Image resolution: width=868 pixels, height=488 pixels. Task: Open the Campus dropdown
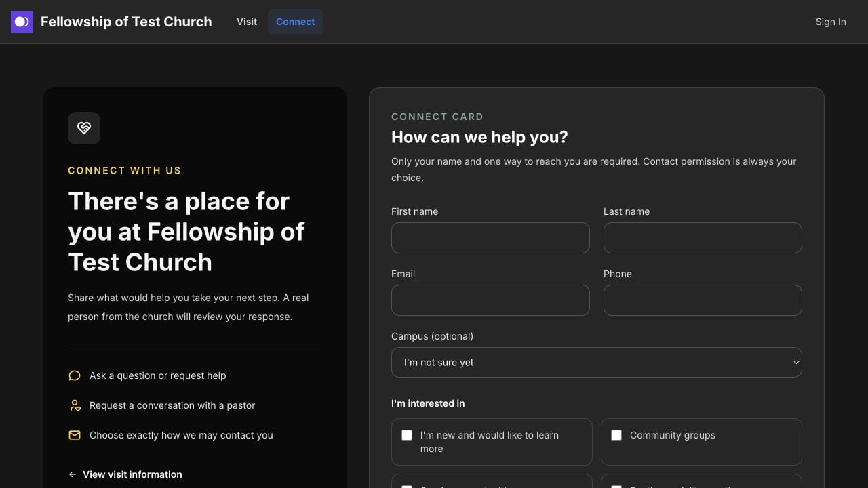point(597,363)
